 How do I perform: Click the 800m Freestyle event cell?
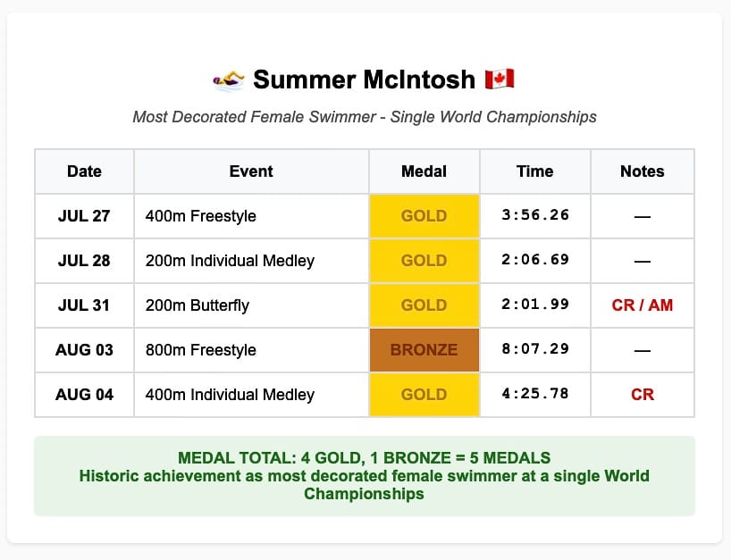(x=251, y=350)
